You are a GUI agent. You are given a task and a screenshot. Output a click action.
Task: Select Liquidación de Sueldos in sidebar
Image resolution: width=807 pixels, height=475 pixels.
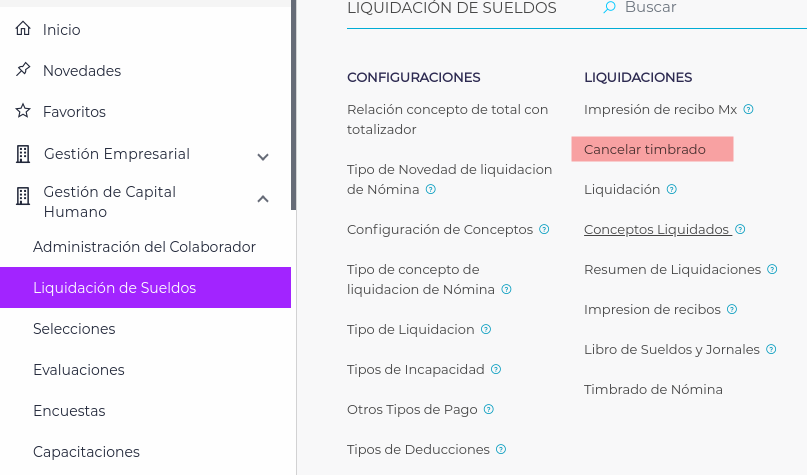114,288
